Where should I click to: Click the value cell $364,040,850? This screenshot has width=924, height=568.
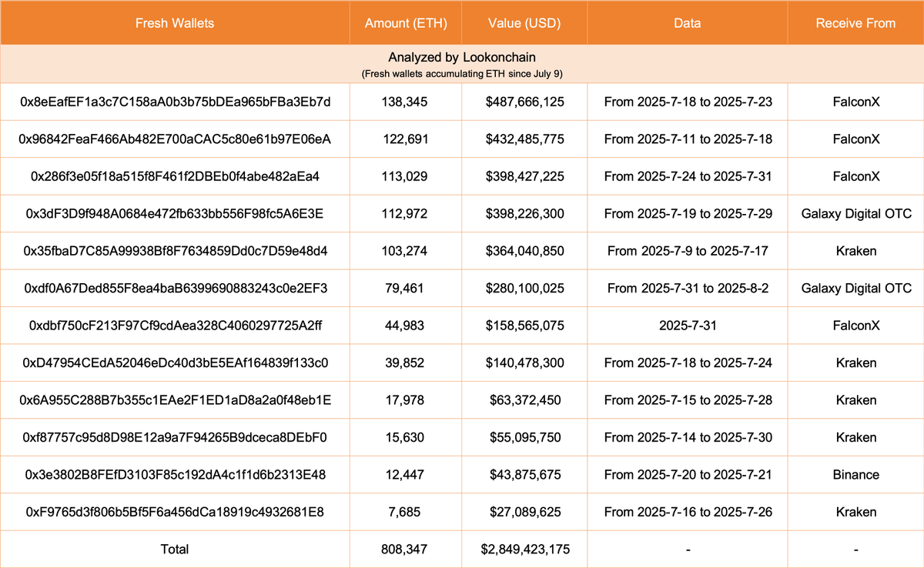[524, 251]
